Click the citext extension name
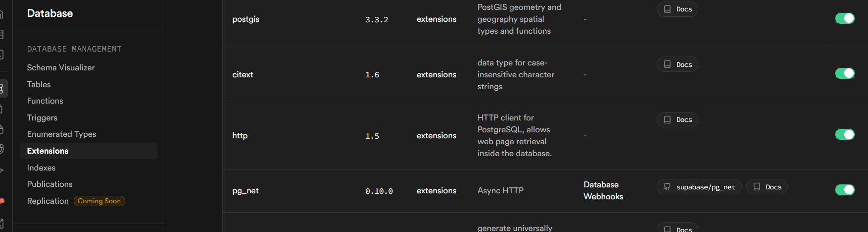This screenshot has width=868, height=232. [243, 74]
